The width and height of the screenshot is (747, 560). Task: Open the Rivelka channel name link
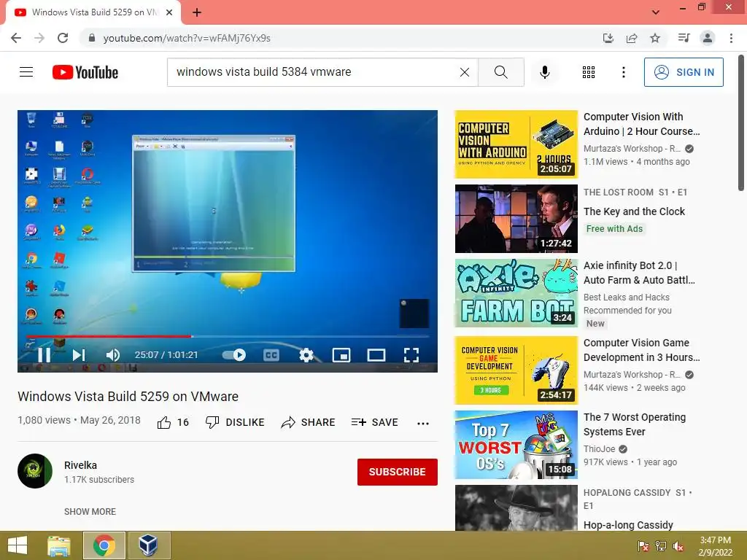pos(80,465)
